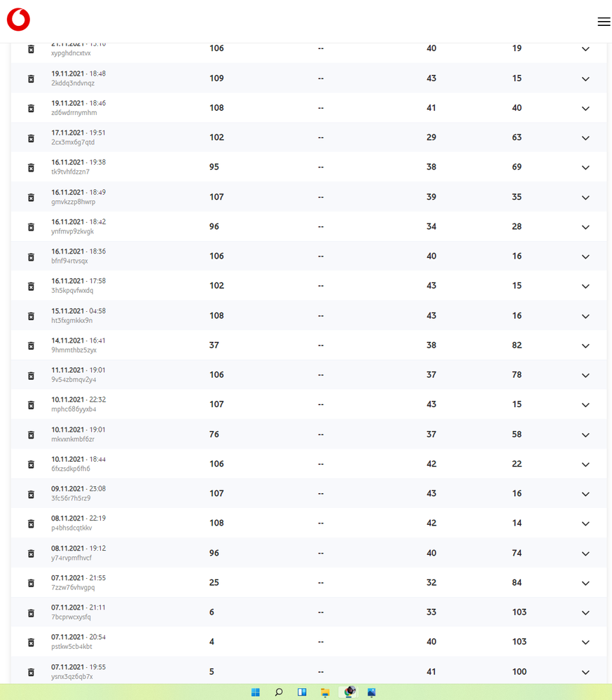
Task: Delete the 14.11.2021 16:41 measurement
Action: coord(31,345)
